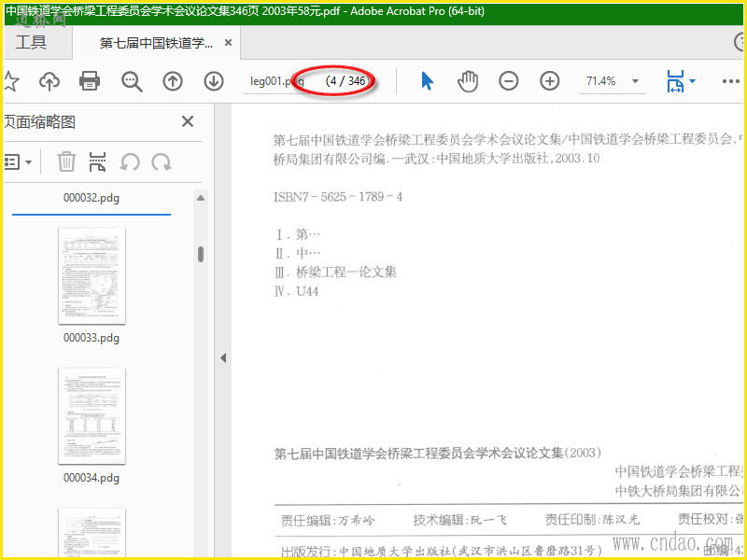Open the zoom level dropdown arrow
Viewport: 747px width, 560px height.
[635, 81]
